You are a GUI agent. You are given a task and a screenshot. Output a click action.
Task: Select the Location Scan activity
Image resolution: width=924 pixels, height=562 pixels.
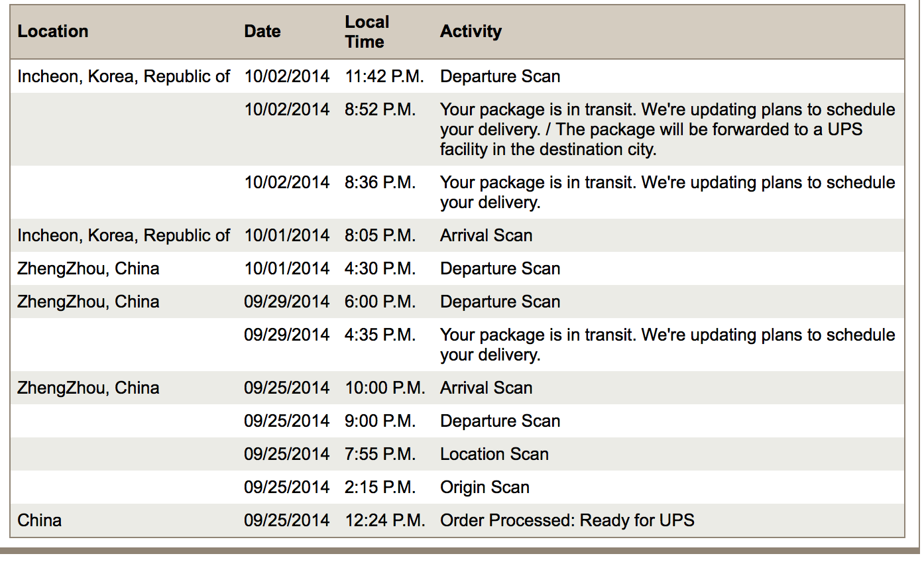click(494, 454)
